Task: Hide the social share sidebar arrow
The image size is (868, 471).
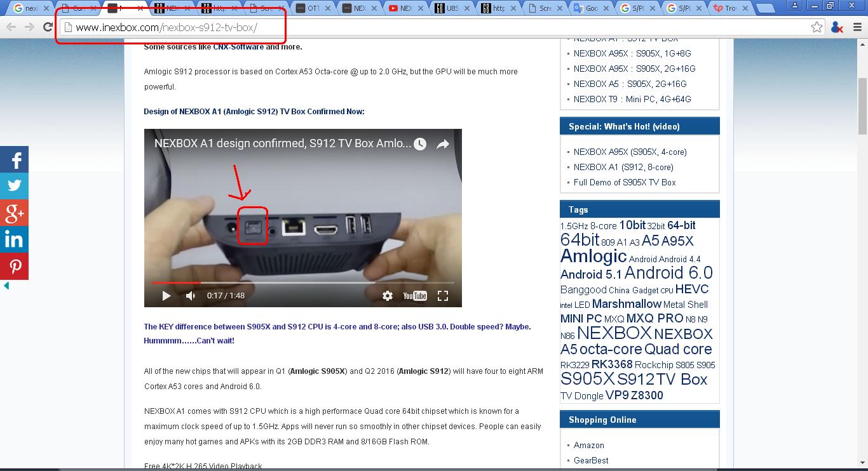Action: pos(6,286)
